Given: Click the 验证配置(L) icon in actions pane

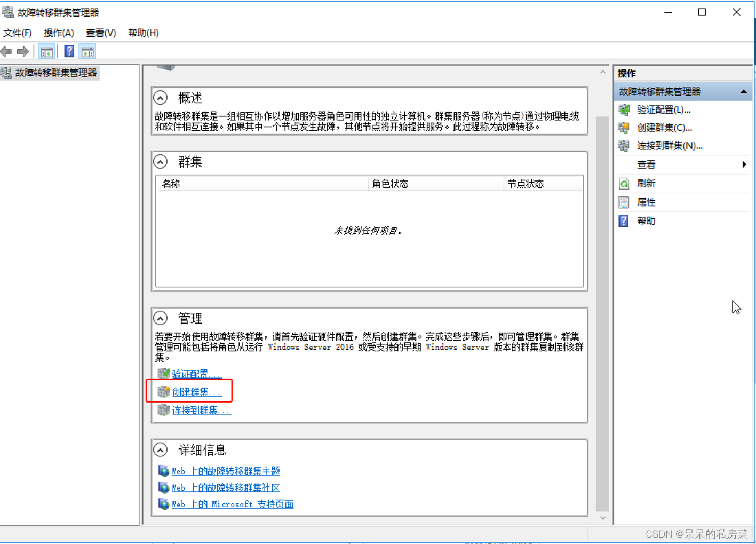Looking at the screenshot, I should [624, 110].
